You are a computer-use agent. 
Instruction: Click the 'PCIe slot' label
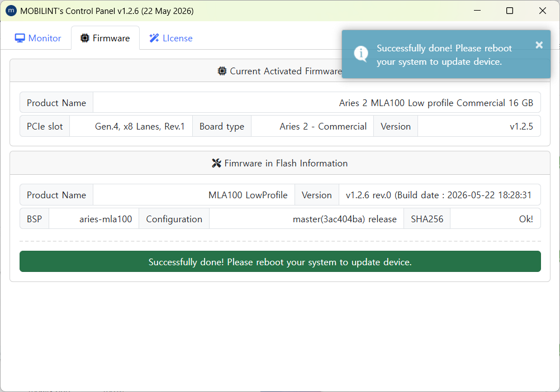click(45, 127)
